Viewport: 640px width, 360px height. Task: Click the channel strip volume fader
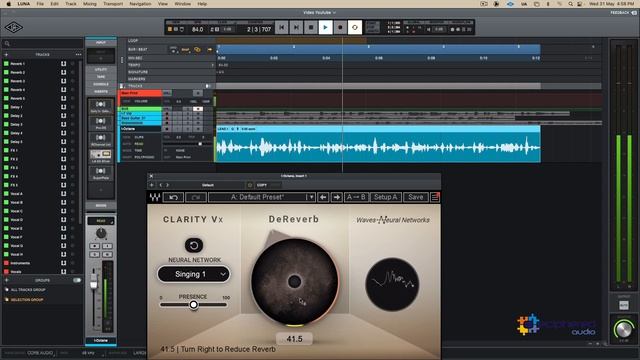pyautogui.click(x=94, y=282)
